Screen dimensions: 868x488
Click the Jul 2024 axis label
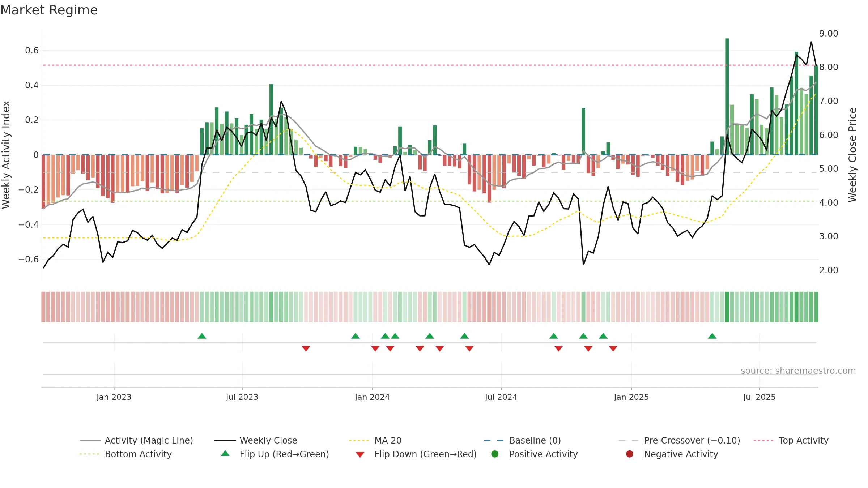[x=501, y=397]
